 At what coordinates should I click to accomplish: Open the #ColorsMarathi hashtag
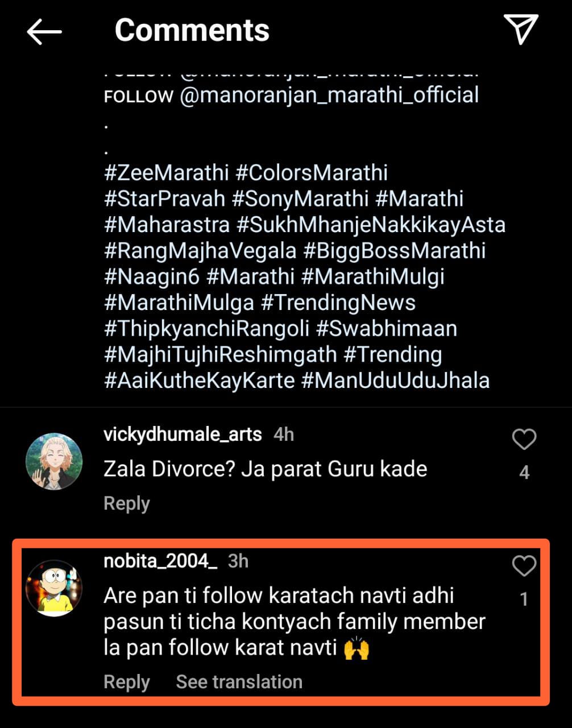click(312, 173)
